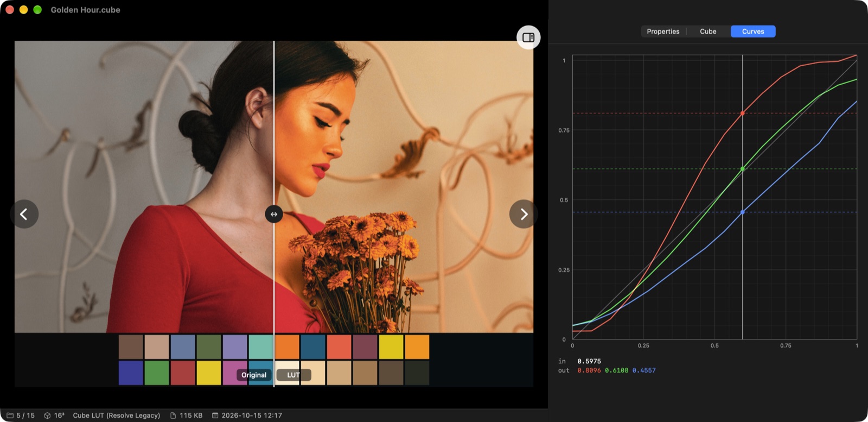Click the Golden Hour.cube window title
868x422 pixels.
[x=86, y=10]
